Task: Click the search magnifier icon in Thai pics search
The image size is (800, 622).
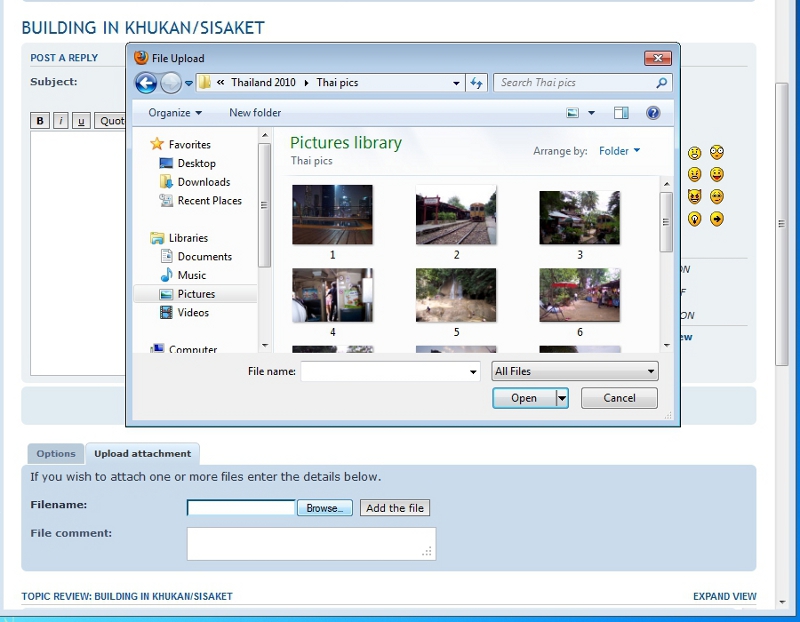Action: click(x=661, y=83)
